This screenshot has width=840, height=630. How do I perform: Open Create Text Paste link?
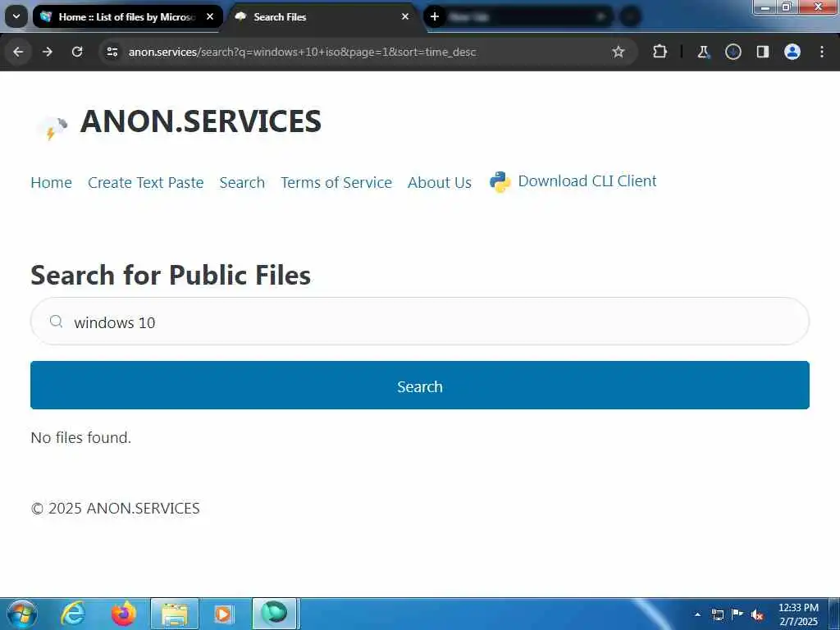pos(146,183)
